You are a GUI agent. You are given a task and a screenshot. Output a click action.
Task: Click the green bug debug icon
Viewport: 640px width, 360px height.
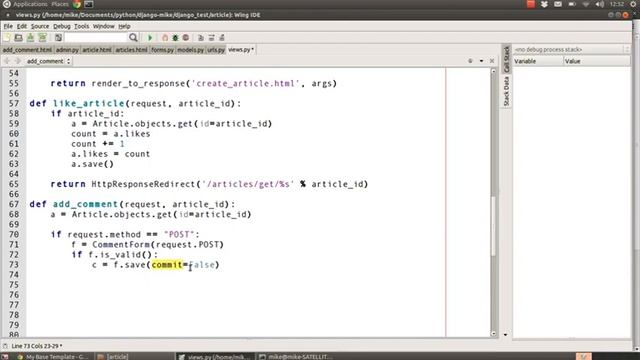pos(175,38)
